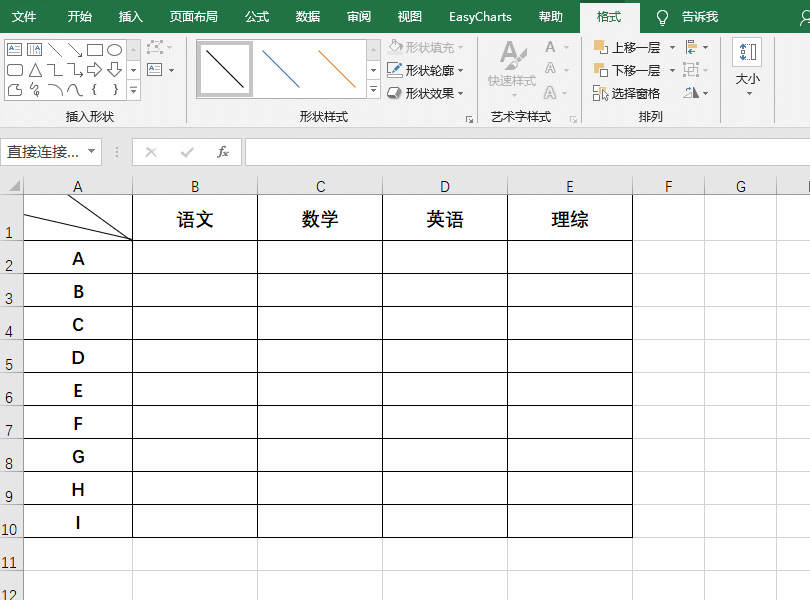Image resolution: width=810 pixels, height=600 pixels.
Task: Choose the left brace shape
Action: pyautogui.click(x=95, y=90)
